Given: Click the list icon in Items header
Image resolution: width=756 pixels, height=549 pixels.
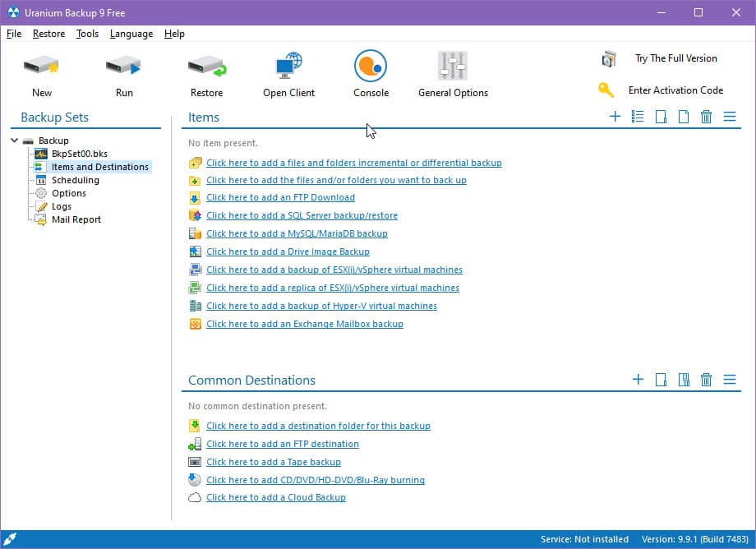Looking at the screenshot, I should tap(638, 117).
